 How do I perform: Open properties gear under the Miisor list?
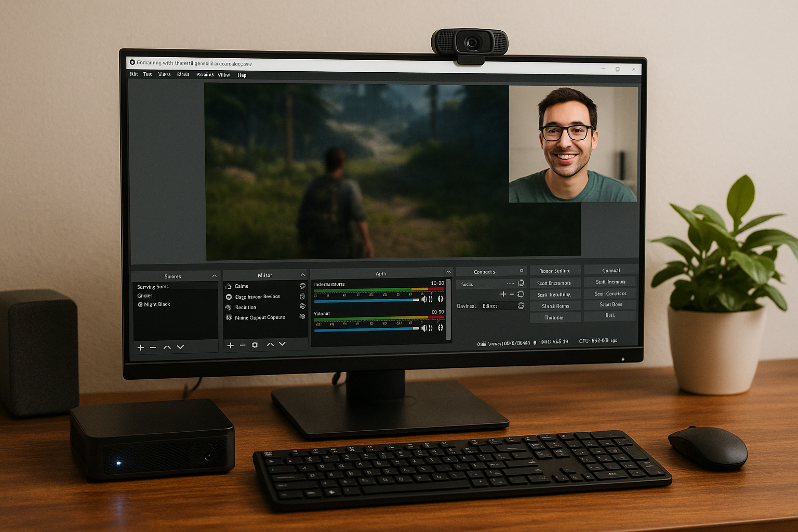tap(255, 345)
